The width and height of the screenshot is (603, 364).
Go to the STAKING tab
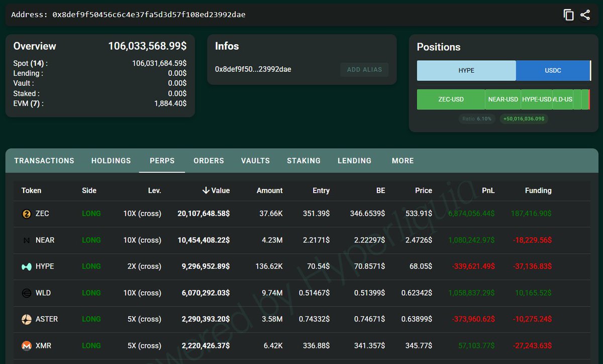tap(304, 161)
